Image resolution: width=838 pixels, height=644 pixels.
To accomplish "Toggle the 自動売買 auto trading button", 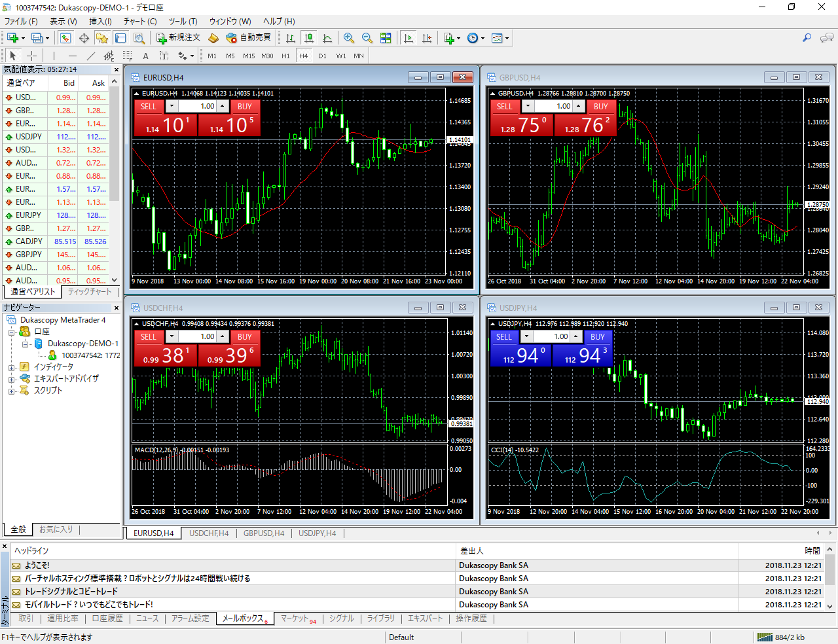I will (x=248, y=38).
